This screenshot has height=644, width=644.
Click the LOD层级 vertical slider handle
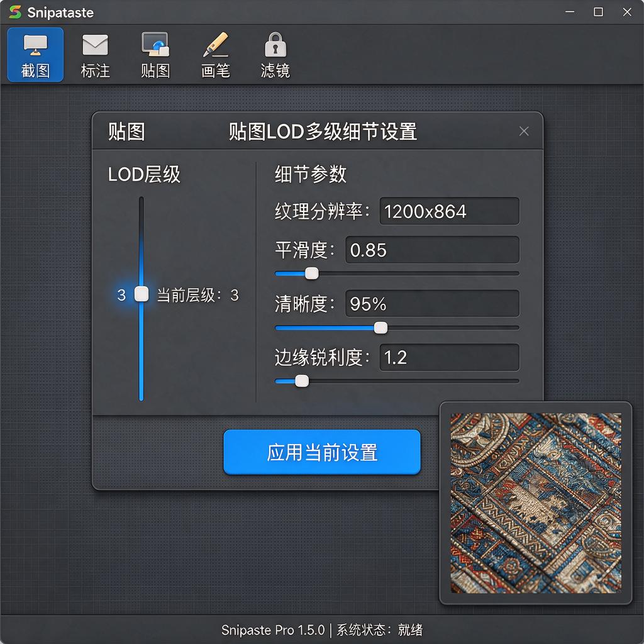point(142,294)
